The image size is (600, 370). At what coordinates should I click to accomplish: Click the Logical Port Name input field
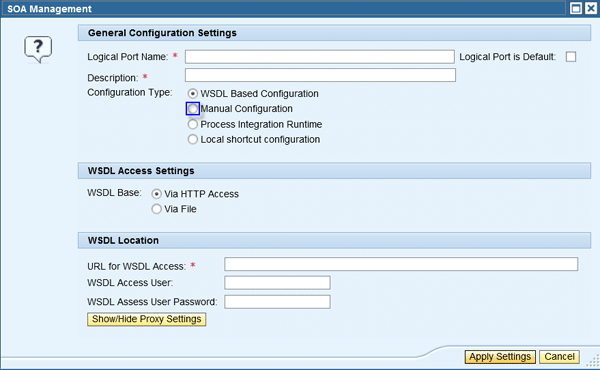[x=320, y=57]
